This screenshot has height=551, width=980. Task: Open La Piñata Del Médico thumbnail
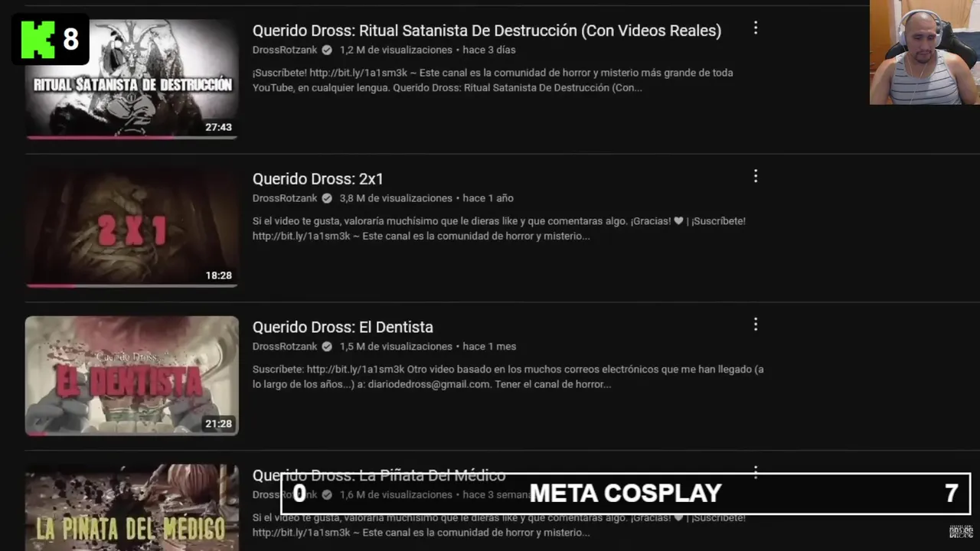tap(132, 507)
